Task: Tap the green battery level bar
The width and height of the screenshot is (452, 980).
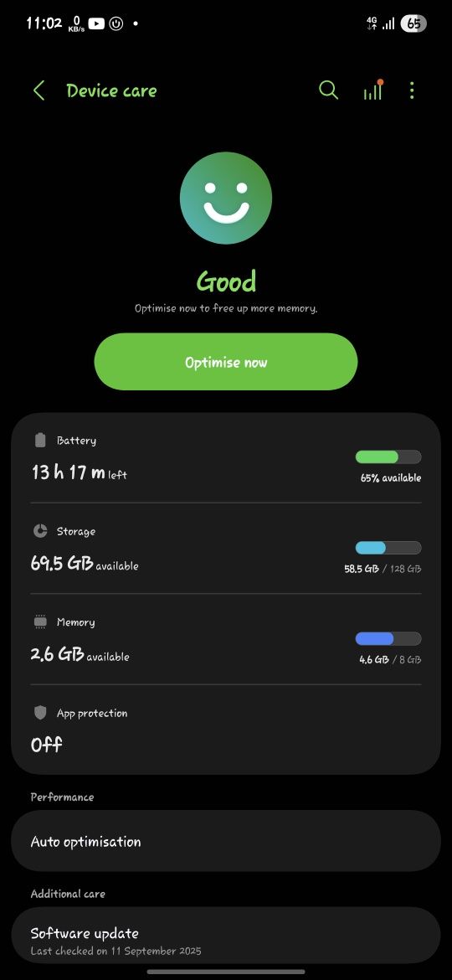Action: [x=388, y=456]
